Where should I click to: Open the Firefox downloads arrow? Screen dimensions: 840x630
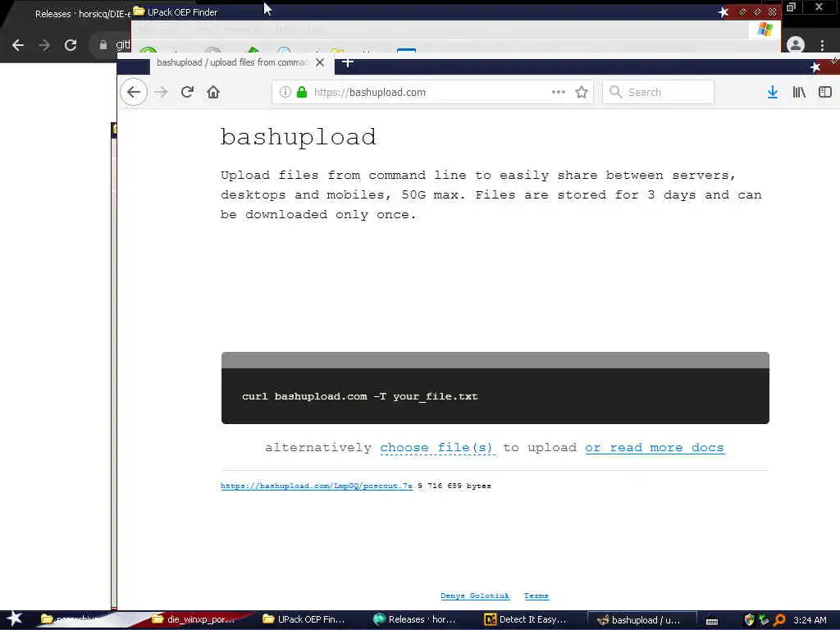(x=773, y=92)
